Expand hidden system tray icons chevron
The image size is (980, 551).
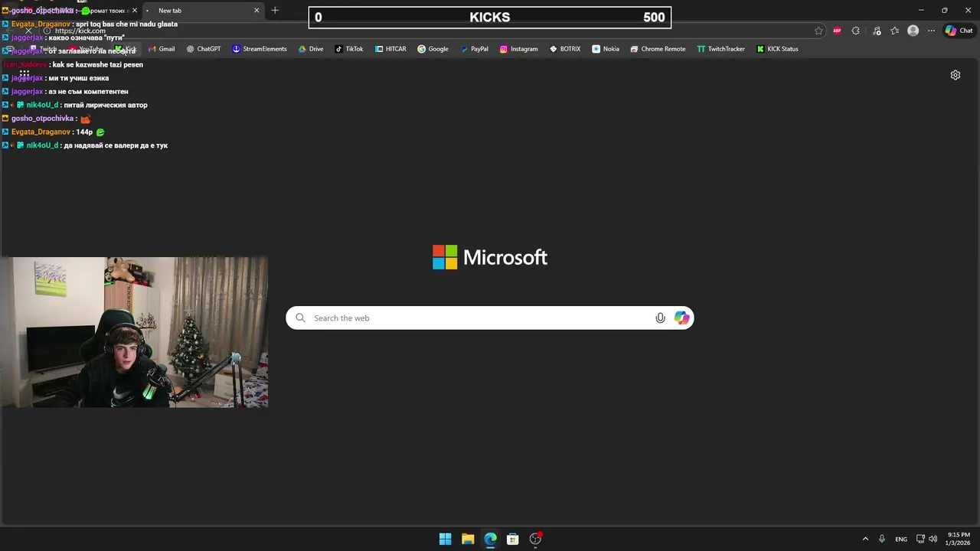click(x=865, y=539)
